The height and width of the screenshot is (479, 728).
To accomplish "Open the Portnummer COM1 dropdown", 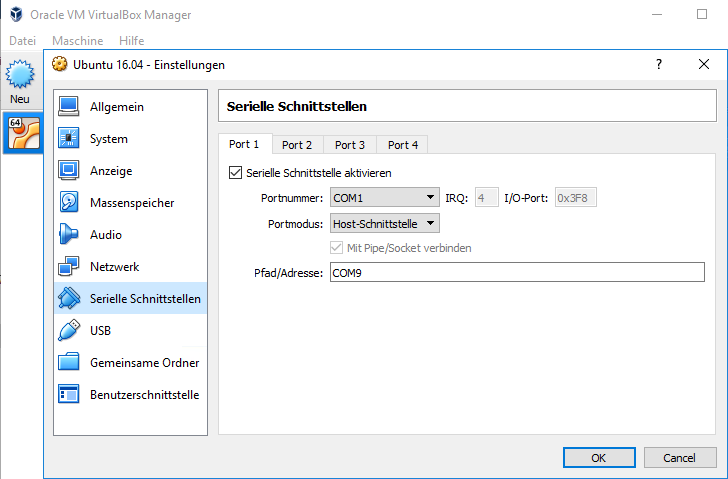I will click(x=384, y=198).
